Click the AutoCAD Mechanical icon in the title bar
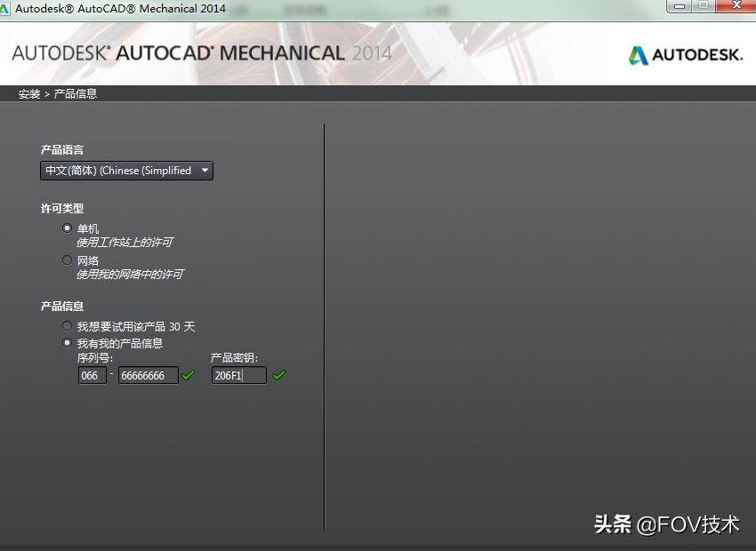Image resolution: width=756 pixels, height=551 pixels. point(9,8)
